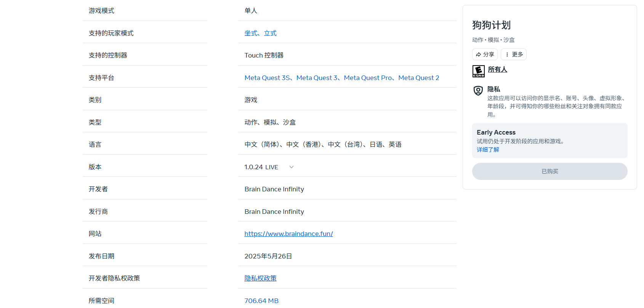
Task: Click the 发行商 row label
Action: (98, 212)
